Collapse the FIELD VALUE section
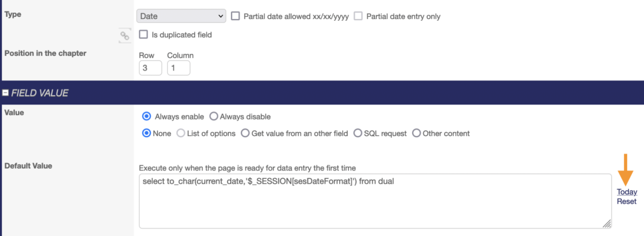The width and height of the screenshot is (644, 236). 6,93
